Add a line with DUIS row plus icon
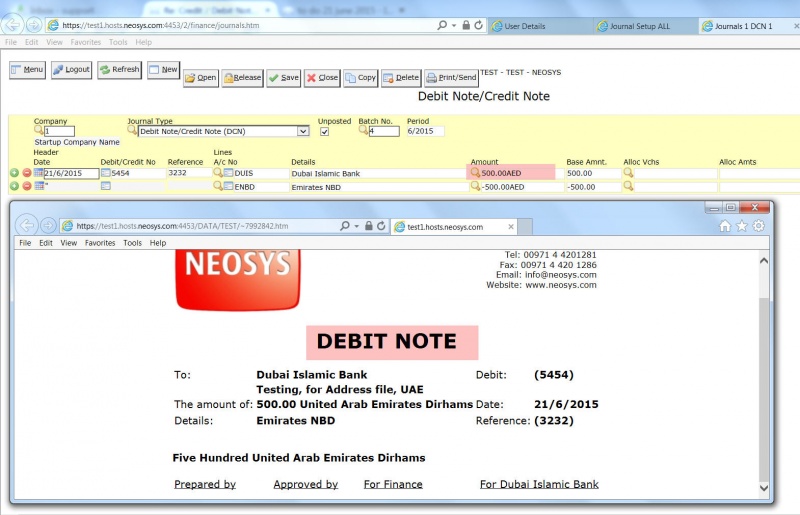 14,173
